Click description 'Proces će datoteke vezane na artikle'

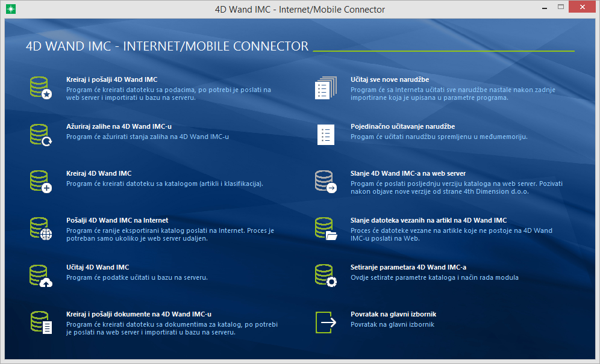click(452, 235)
